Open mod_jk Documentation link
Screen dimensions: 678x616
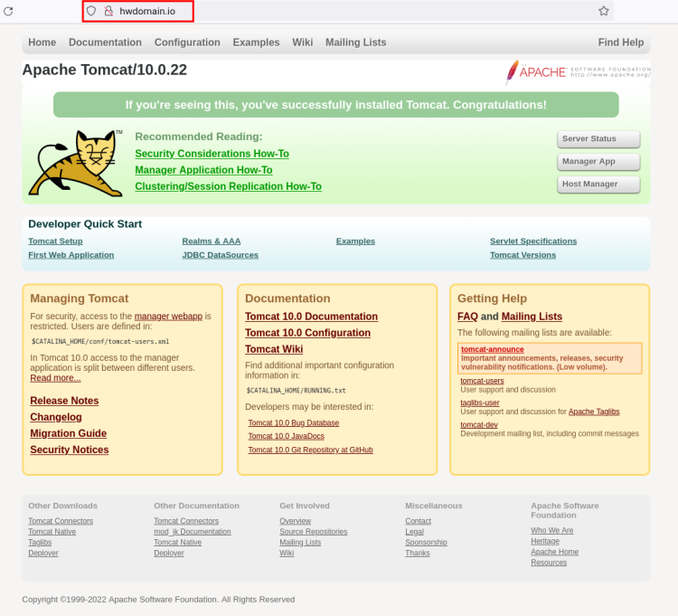(x=193, y=532)
